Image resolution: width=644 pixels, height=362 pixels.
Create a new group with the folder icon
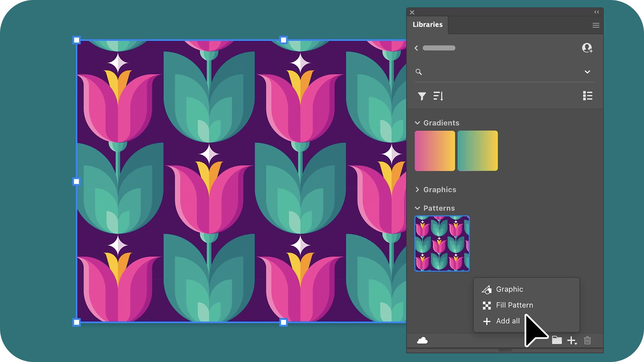click(557, 340)
